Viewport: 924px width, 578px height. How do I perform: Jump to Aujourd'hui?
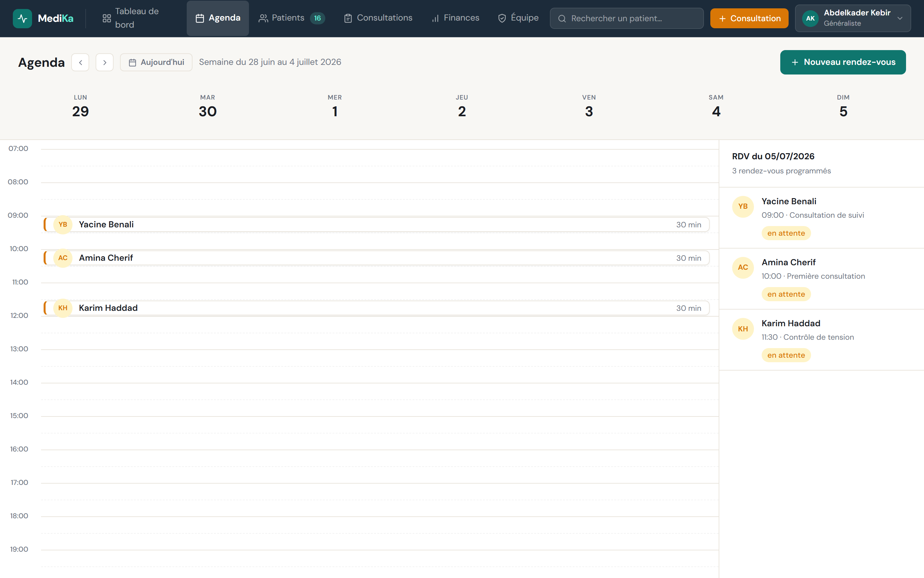(156, 62)
